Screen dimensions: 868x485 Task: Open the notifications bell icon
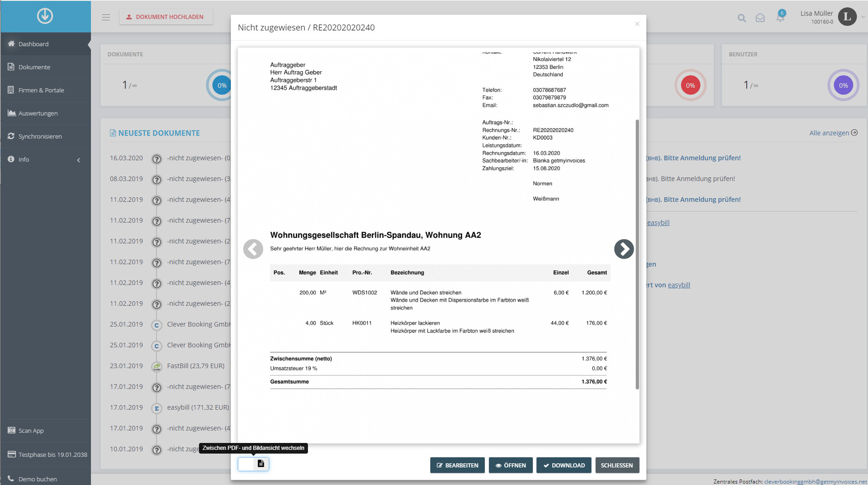[780, 17]
